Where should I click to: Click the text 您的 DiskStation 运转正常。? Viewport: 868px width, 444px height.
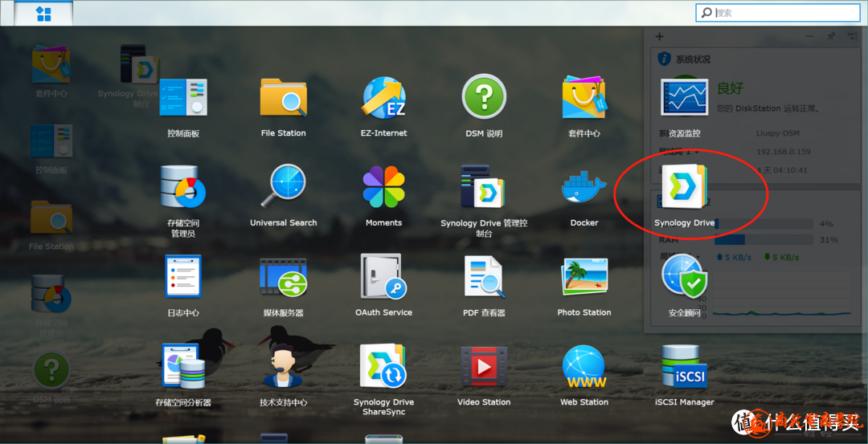(x=769, y=108)
